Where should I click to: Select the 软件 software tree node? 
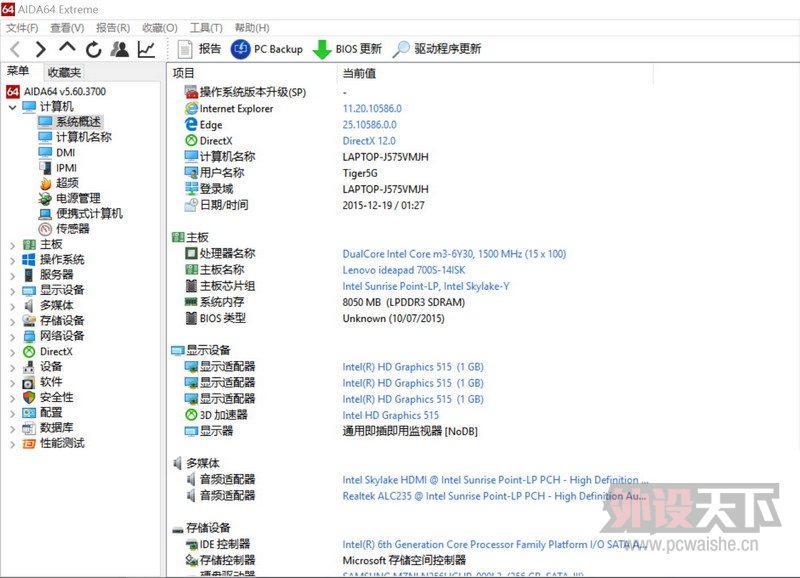click(42, 382)
